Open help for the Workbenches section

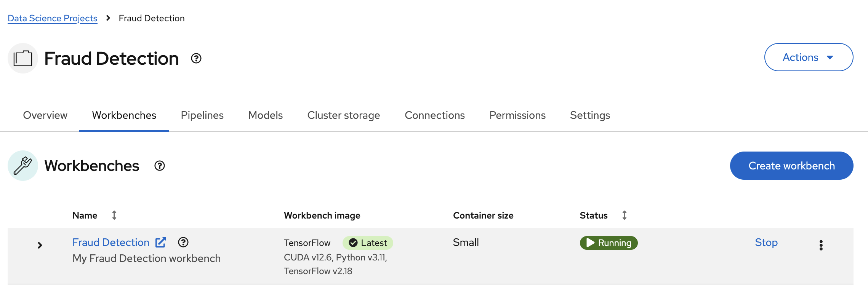[160, 166]
